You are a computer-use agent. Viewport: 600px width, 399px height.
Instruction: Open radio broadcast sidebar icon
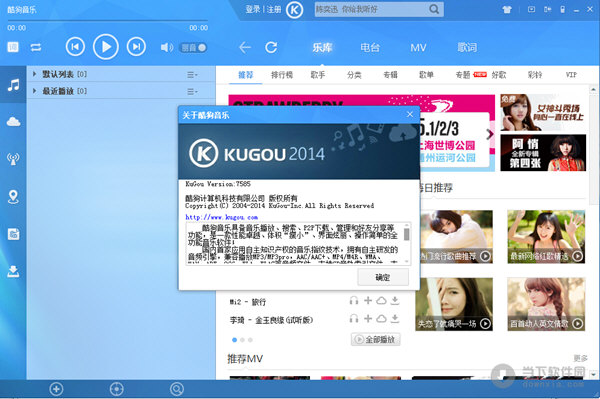[13, 159]
